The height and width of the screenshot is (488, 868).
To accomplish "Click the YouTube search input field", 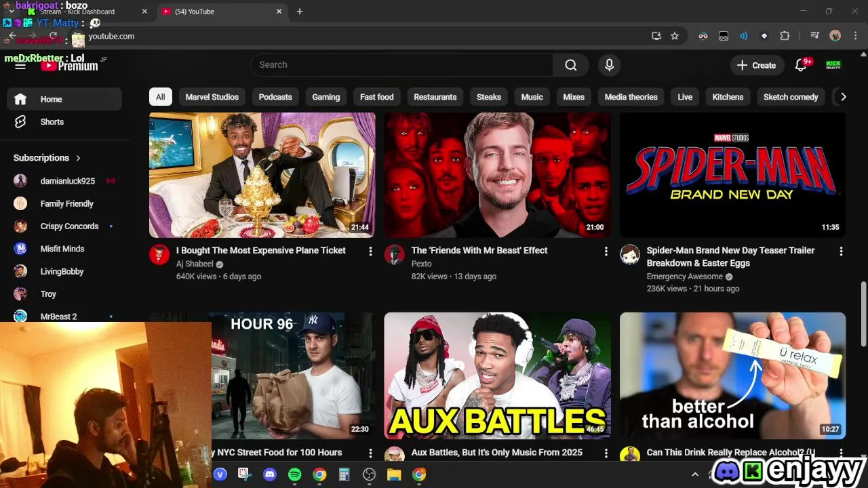I will [x=401, y=65].
